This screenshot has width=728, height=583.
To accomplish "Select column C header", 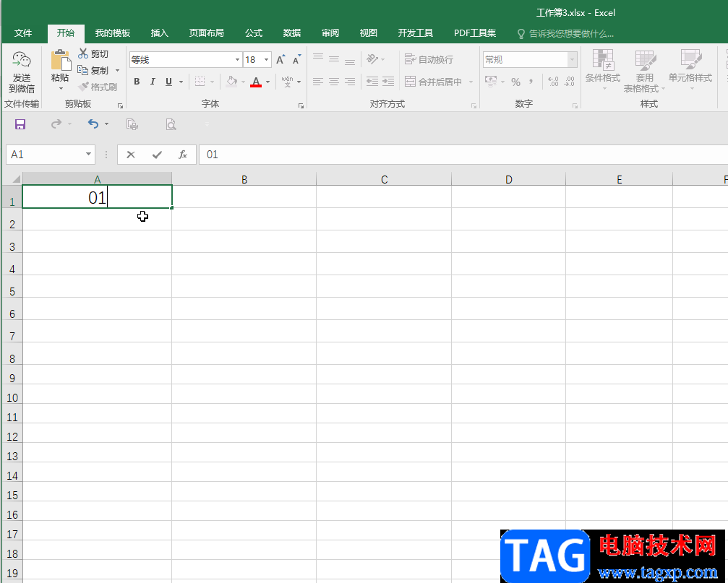I will pos(384,179).
